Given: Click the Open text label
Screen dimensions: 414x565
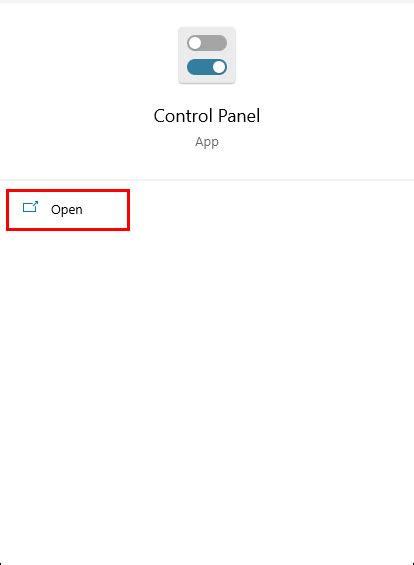Looking at the screenshot, I should [x=67, y=210].
